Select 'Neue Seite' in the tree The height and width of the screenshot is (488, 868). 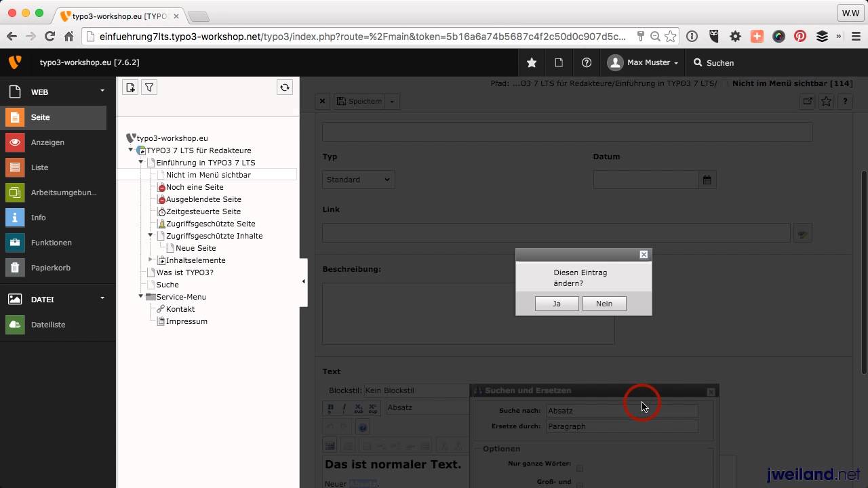[196, 248]
